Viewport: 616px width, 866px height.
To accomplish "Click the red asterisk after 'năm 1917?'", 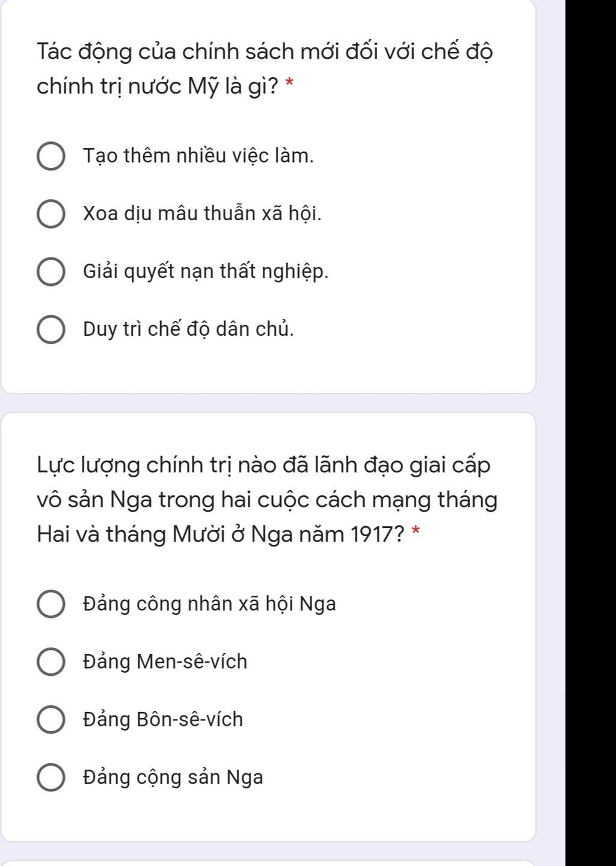I will pos(415,531).
